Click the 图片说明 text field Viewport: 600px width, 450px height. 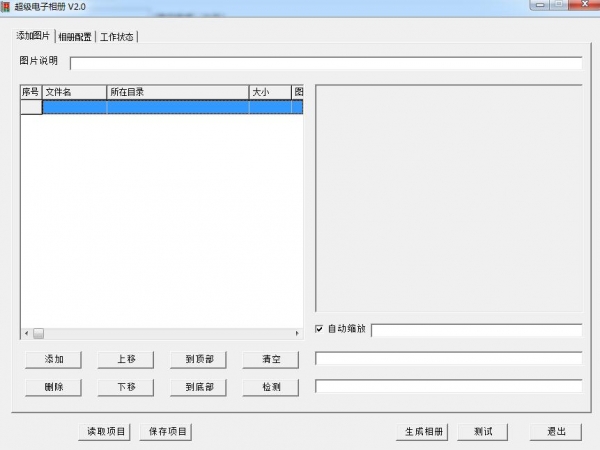(x=326, y=63)
